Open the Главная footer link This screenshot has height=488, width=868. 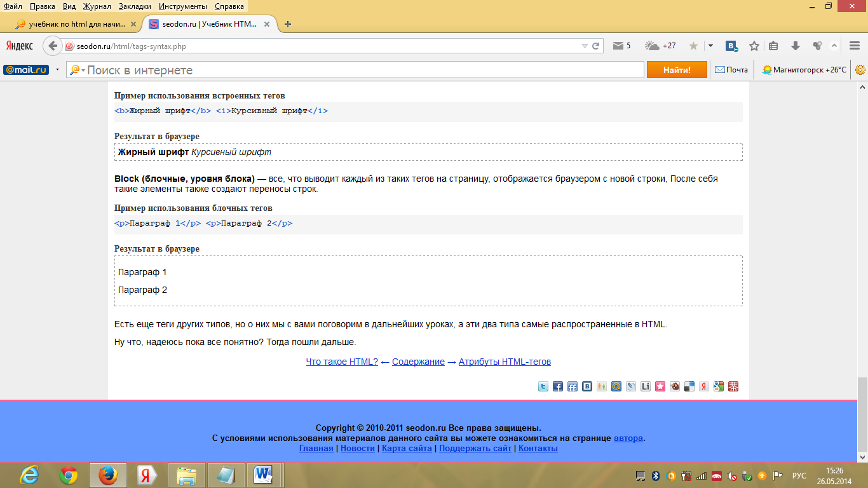tap(316, 448)
